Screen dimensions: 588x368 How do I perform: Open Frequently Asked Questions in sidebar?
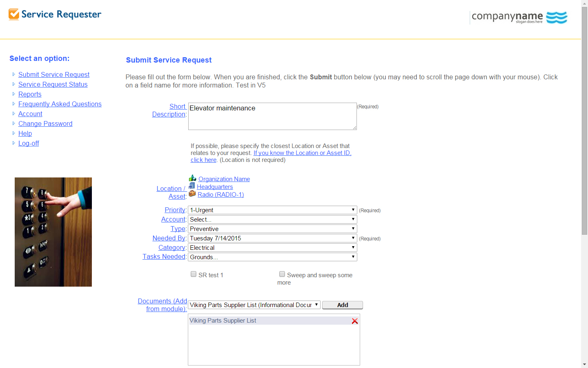tap(60, 104)
